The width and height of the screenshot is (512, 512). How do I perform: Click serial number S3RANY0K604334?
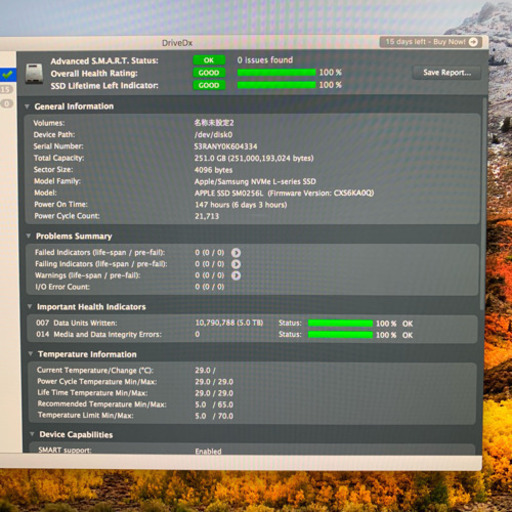(x=225, y=147)
